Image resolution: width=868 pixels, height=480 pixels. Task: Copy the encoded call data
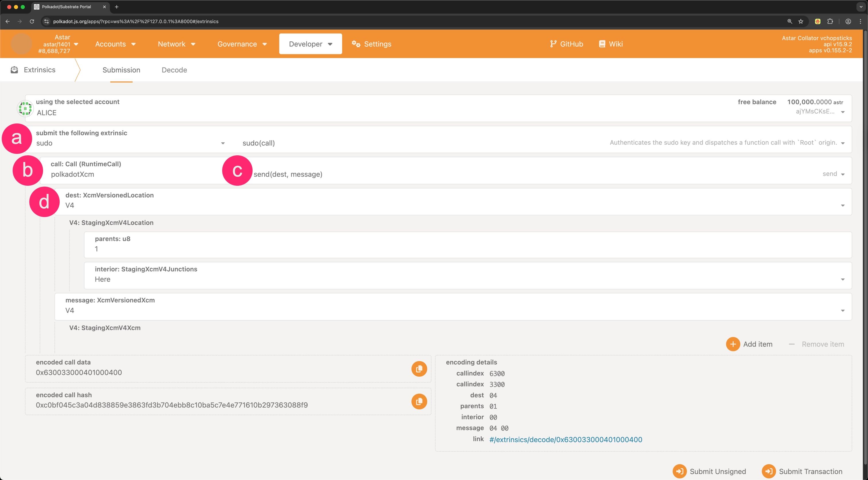tap(419, 369)
